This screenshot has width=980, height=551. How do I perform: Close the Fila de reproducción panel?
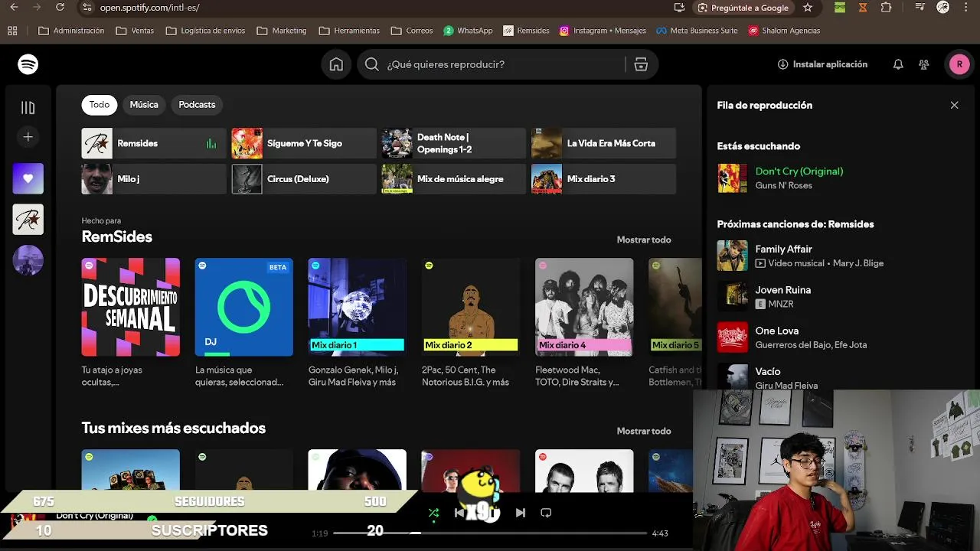[x=954, y=105]
